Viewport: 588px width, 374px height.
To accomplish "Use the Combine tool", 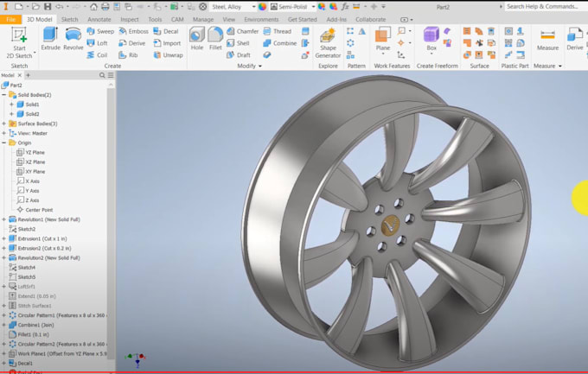I will click(280, 43).
